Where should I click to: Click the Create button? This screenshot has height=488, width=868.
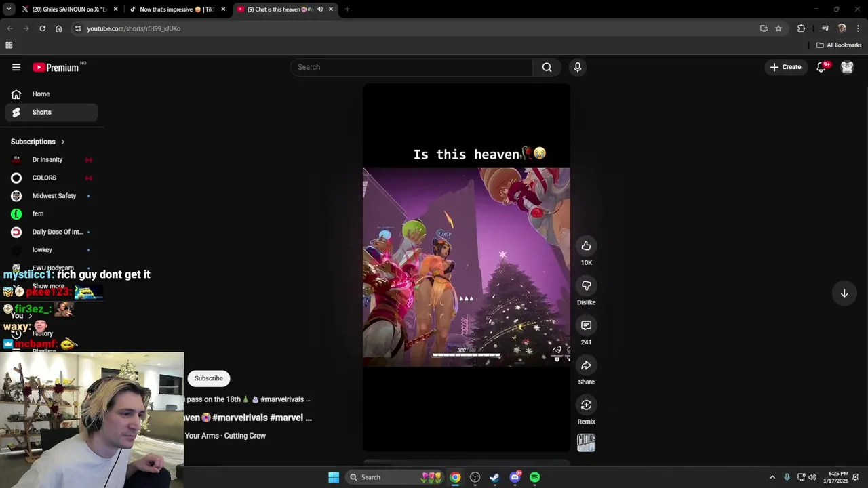[786, 67]
